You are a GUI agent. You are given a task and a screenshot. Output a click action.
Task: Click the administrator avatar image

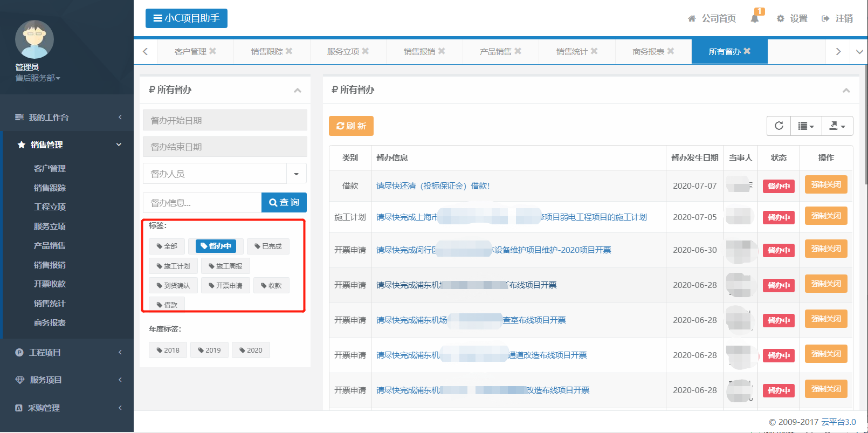tap(35, 39)
